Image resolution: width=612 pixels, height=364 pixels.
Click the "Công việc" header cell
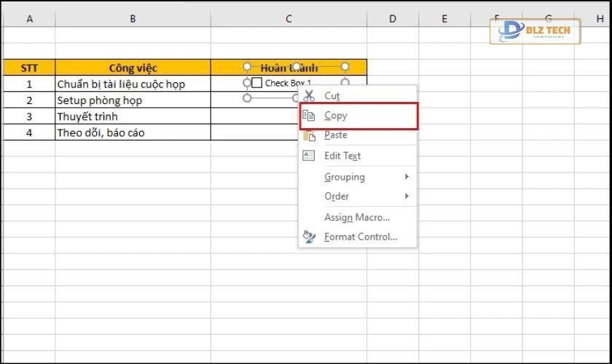133,68
